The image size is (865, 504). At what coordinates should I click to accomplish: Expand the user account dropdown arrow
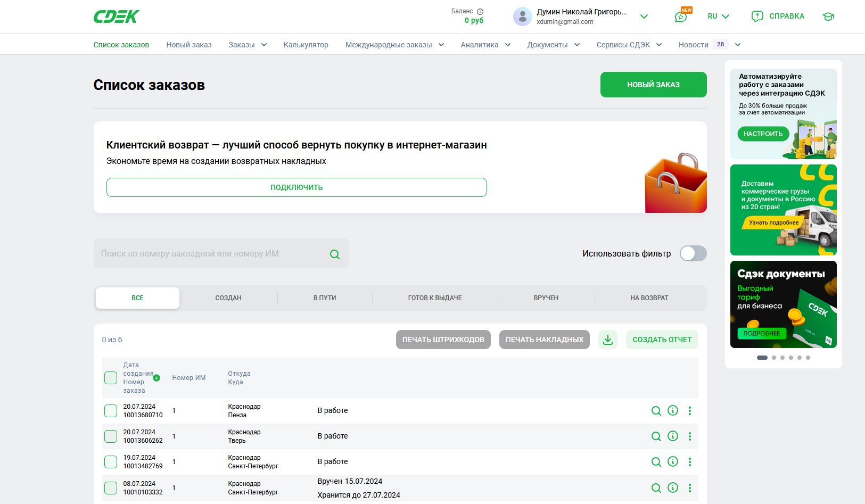(x=644, y=16)
